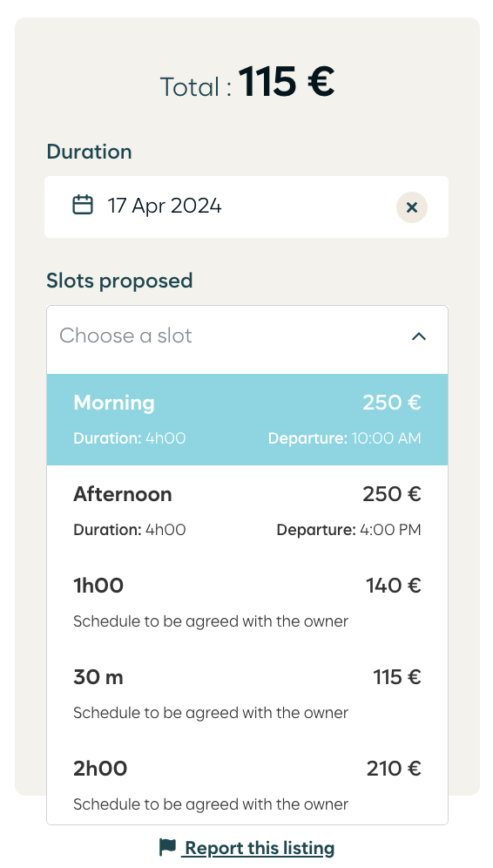Pick the 1h00 slot for 140 €
Image resolution: width=493 pixels, height=868 pixels.
247,603
